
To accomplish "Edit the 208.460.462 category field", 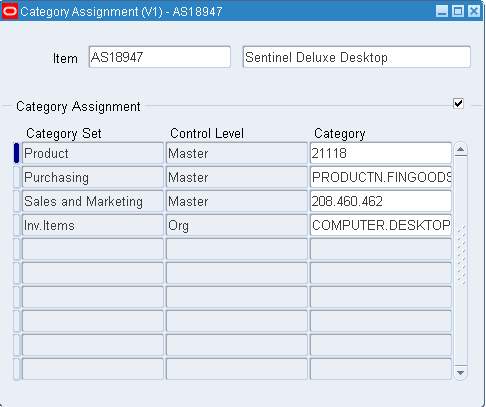I will [381, 201].
